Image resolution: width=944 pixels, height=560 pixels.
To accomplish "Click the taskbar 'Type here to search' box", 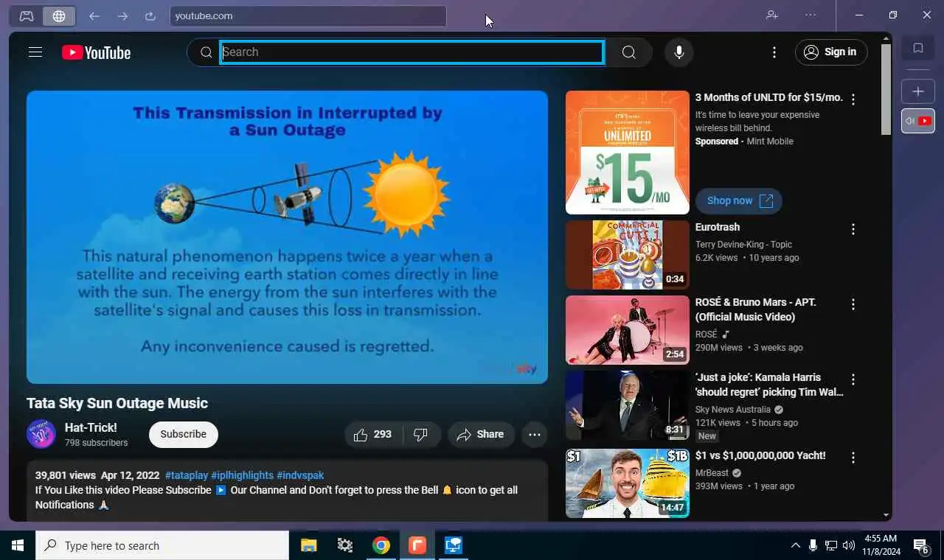I will point(162,545).
